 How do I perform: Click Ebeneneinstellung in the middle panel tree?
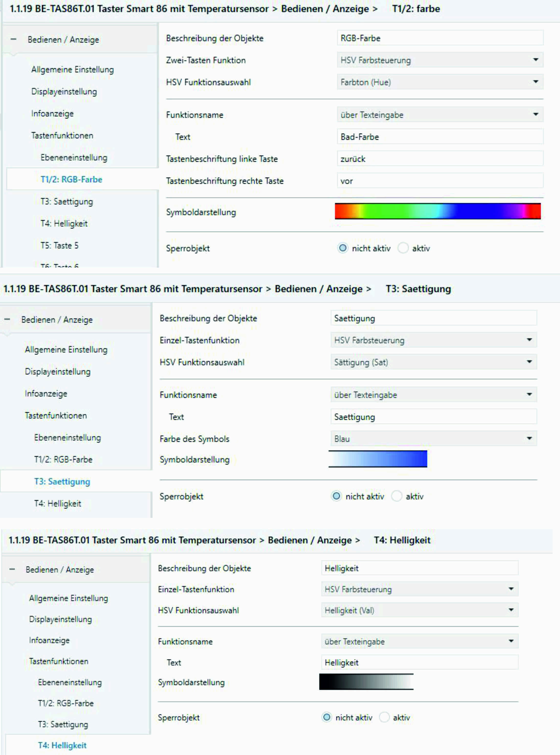[68, 437]
